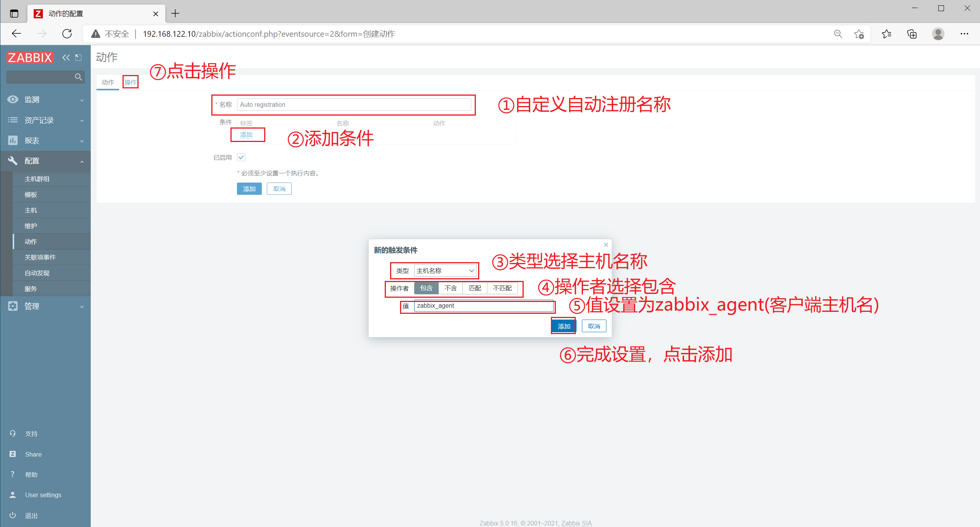980x527 pixels.
Task: Select the 包含 operator option
Action: (426, 288)
